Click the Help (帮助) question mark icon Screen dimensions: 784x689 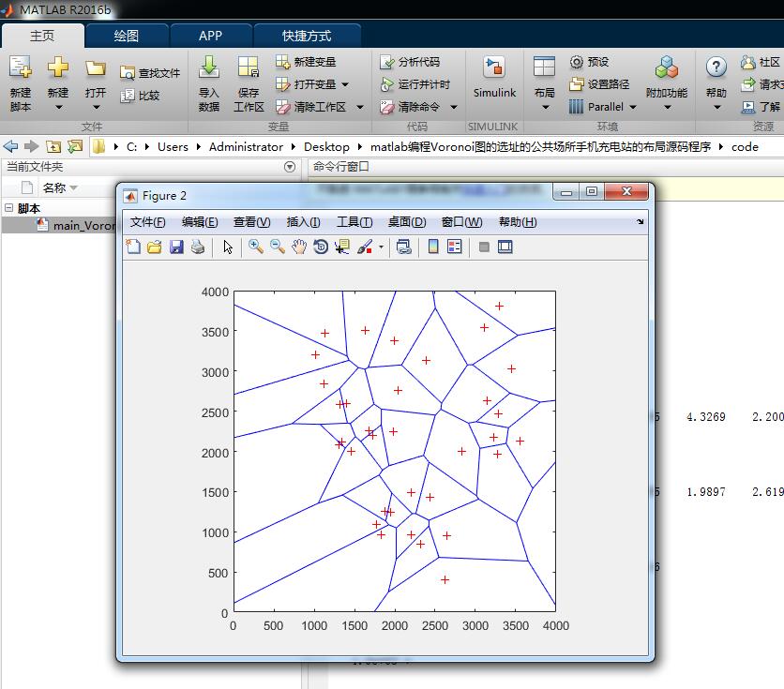click(x=716, y=67)
